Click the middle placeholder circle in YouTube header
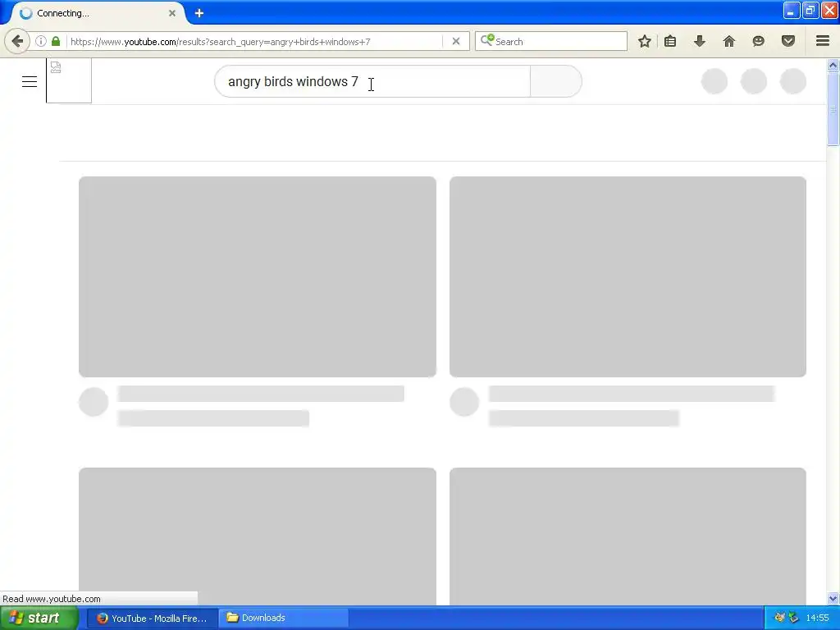This screenshot has height=630, width=840. click(x=754, y=81)
